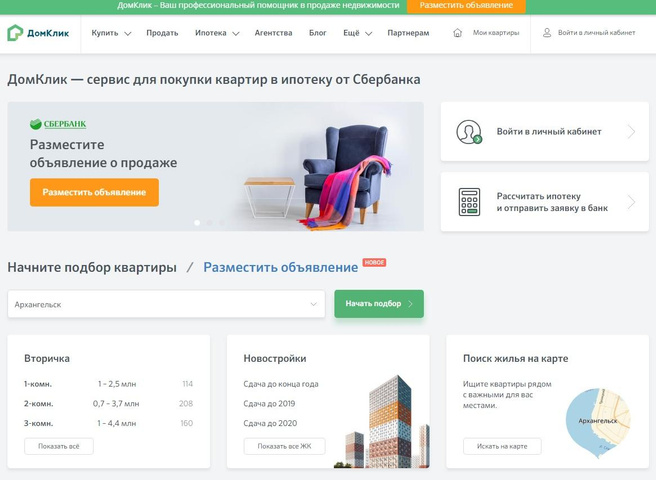656x480 pixels.
Task: Expand the Ипотека menu
Action: coord(217,33)
